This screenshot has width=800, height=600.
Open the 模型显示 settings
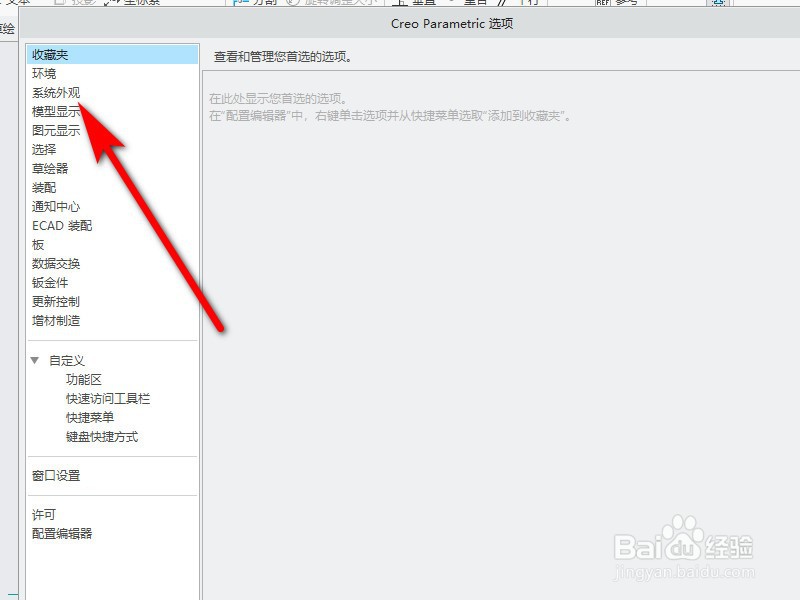56,111
